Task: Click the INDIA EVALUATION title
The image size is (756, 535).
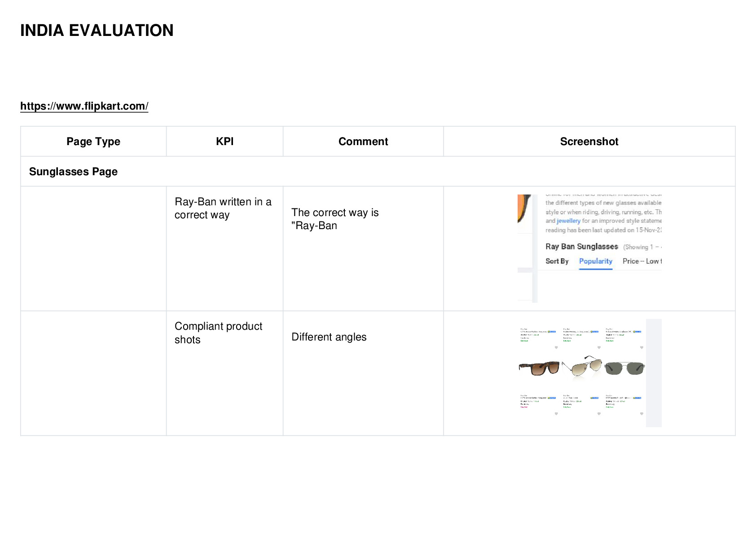Action: (97, 31)
